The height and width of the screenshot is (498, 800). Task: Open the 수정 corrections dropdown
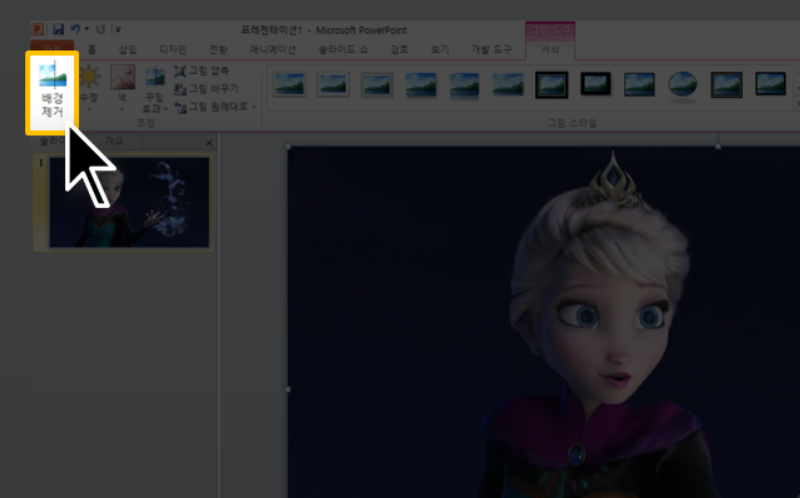click(89, 89)
